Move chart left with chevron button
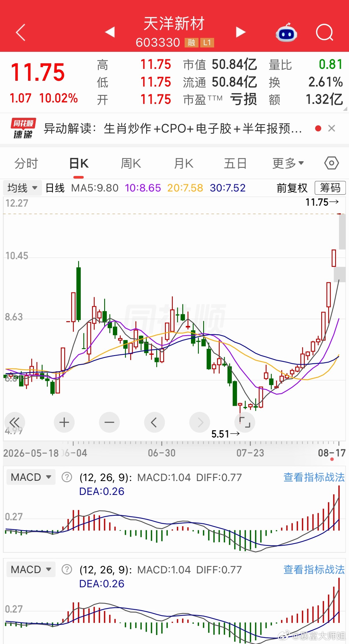The width and height of the screenshot is (349, 644). [x=155, y=422]
